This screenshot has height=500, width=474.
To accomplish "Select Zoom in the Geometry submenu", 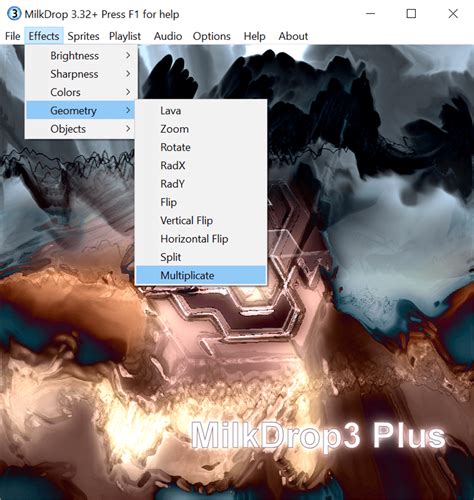I will 201,129.
